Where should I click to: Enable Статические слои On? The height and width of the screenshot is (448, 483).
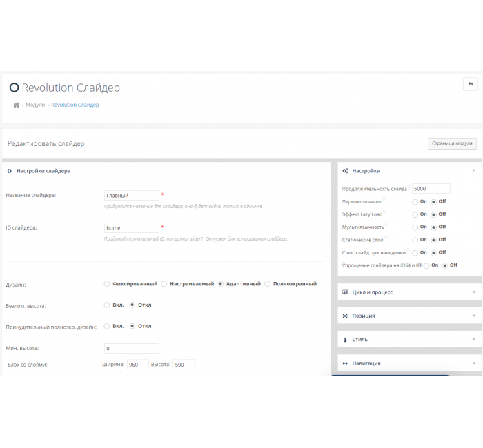(415, 240)
